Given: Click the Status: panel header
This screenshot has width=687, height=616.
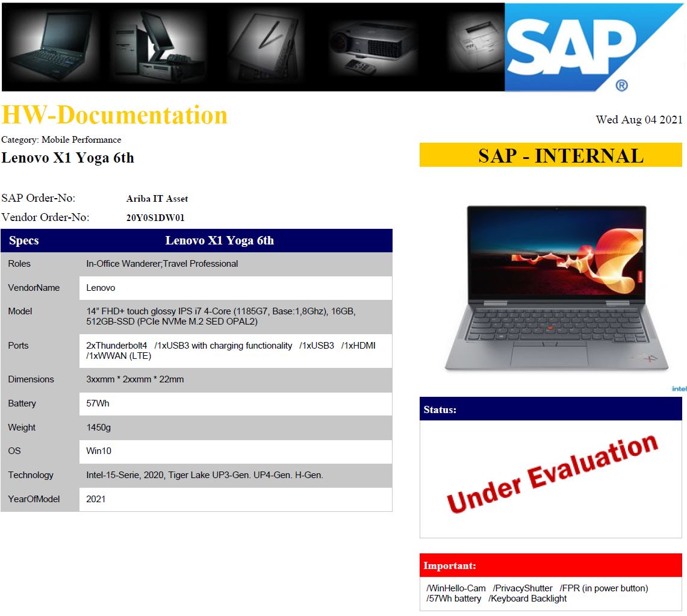Looking at the screenshot, I should click(x=551, y=409).
